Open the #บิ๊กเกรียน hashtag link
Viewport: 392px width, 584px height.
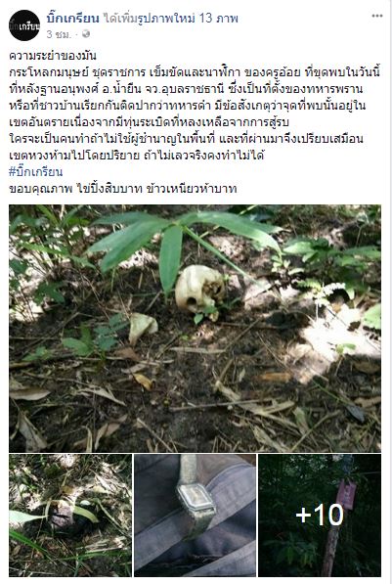36,172
